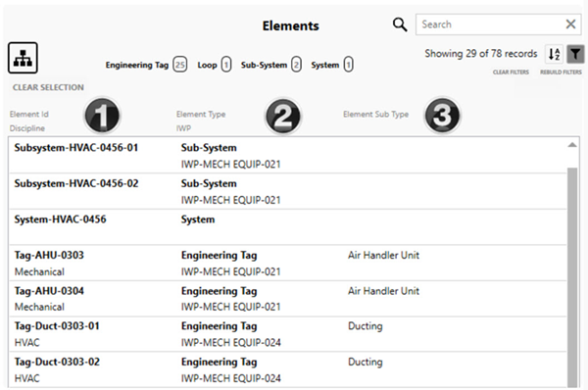Toggle the Sub-System filter count badge
The width and height of the screenshot is (588, 390).
(296, 65)
